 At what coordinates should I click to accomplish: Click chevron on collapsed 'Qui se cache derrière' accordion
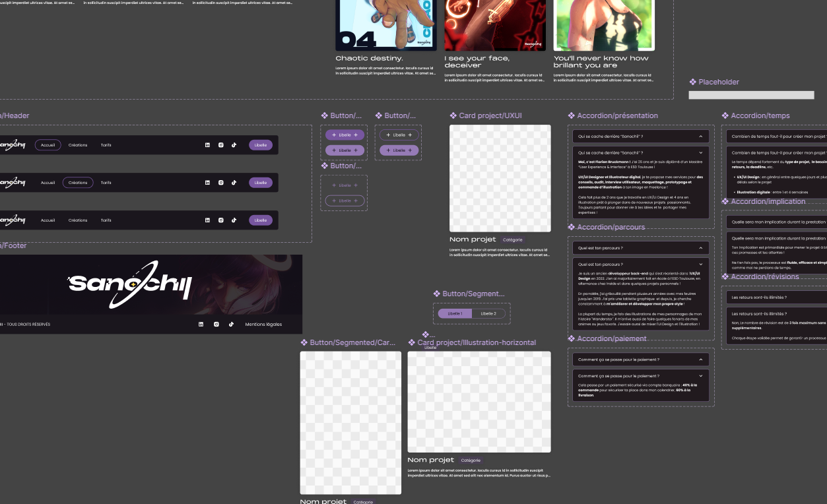[701, 137]
